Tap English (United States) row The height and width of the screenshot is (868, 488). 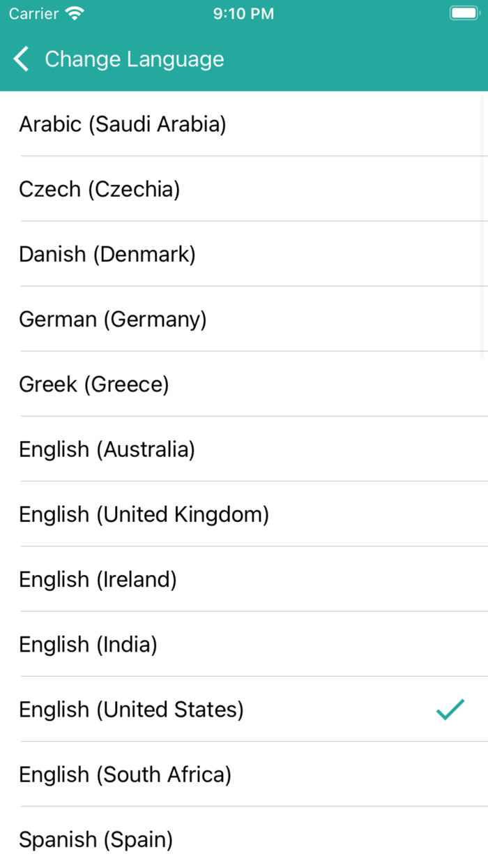point(132,710)
